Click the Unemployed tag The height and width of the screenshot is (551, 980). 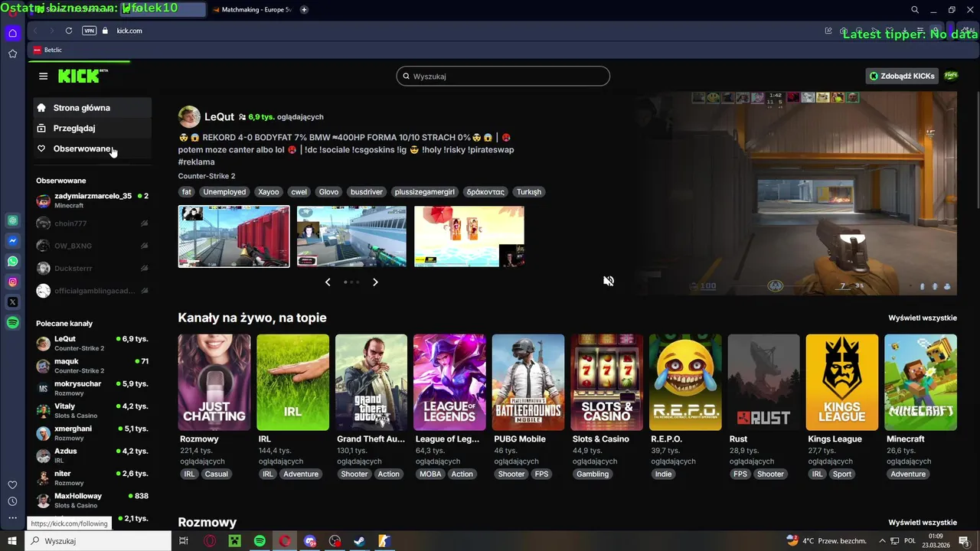pyautogui.click(x=224, y=192)
